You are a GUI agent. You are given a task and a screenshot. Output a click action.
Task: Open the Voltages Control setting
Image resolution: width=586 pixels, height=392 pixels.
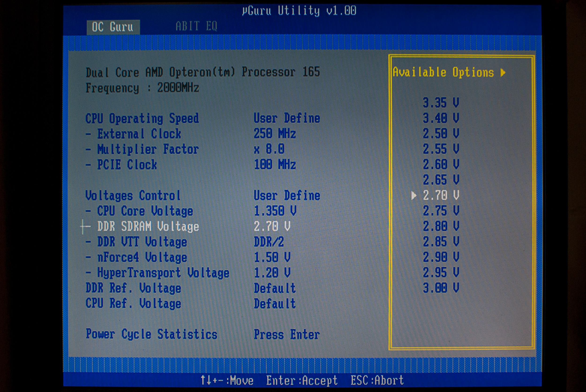click(133, 196)
